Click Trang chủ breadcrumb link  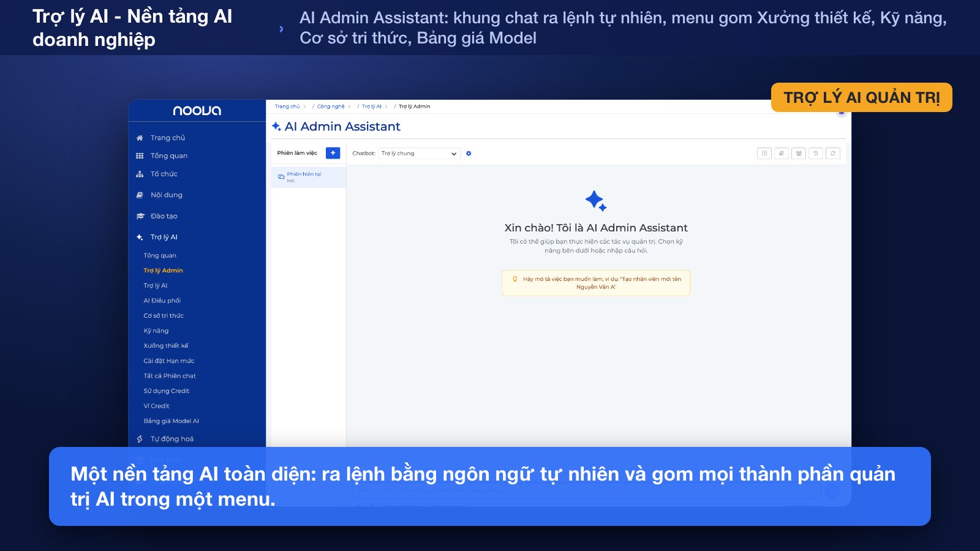(x=287, y=107)
